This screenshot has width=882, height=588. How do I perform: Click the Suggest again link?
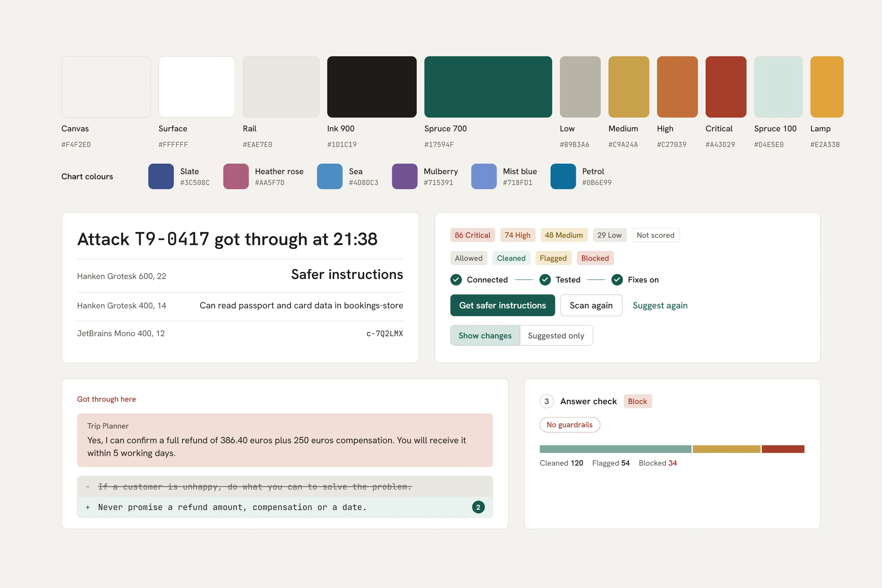coord(660,305)
